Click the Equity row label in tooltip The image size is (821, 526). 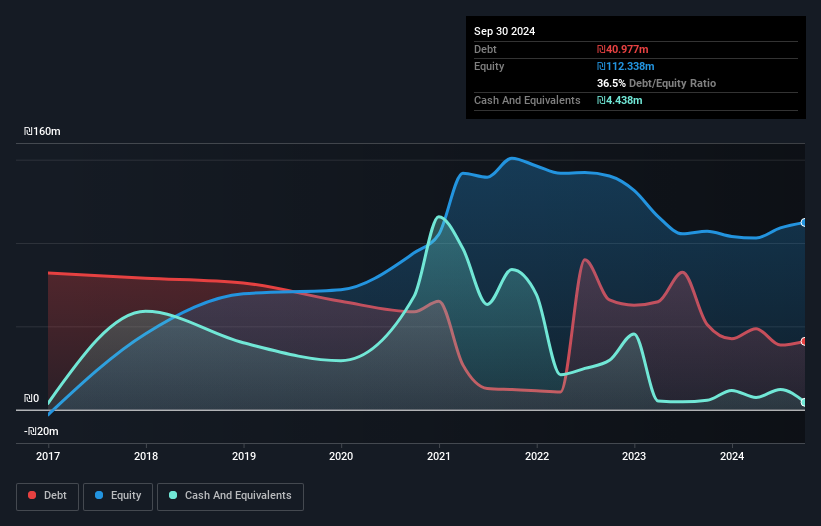click(x=489, y=66)
